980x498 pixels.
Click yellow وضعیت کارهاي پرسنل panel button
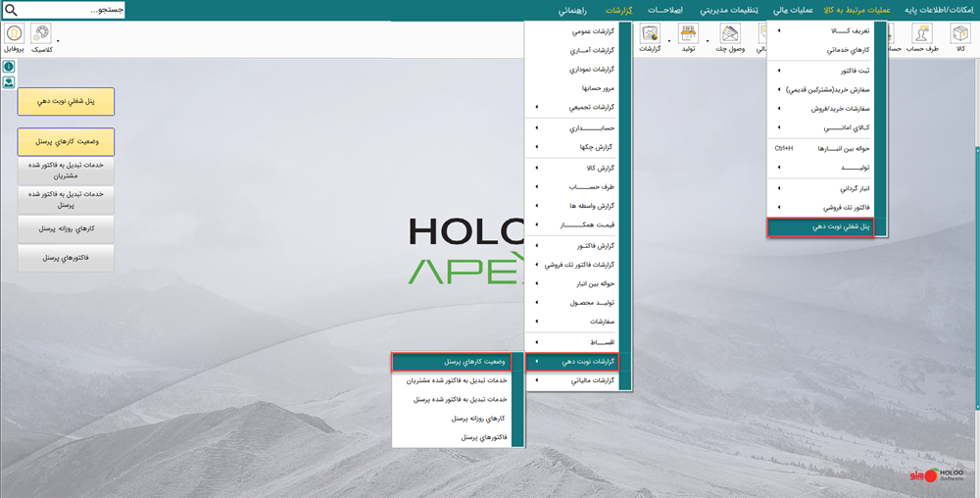click(66, 142)
